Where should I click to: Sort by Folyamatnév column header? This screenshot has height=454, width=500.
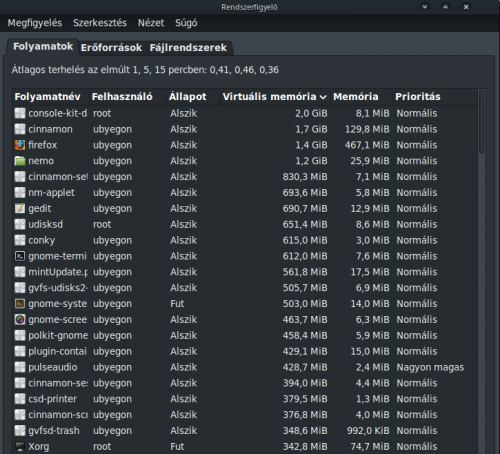[x=51, y=97]
